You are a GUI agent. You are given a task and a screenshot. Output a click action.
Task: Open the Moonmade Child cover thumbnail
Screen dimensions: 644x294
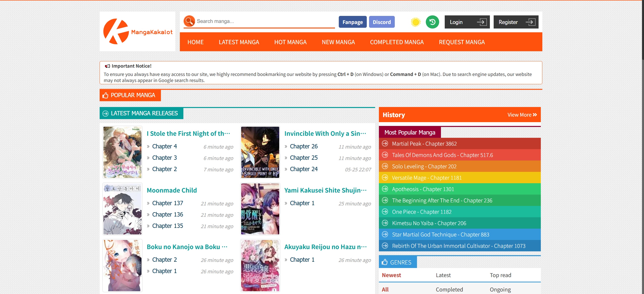coord(123,209)
